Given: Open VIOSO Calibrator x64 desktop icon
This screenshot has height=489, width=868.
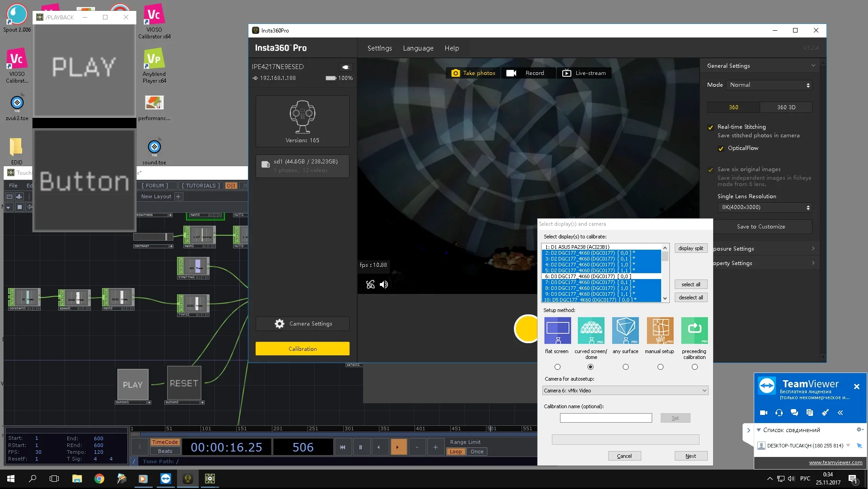Looking at the screenshot, I should (x=154, y=21).
